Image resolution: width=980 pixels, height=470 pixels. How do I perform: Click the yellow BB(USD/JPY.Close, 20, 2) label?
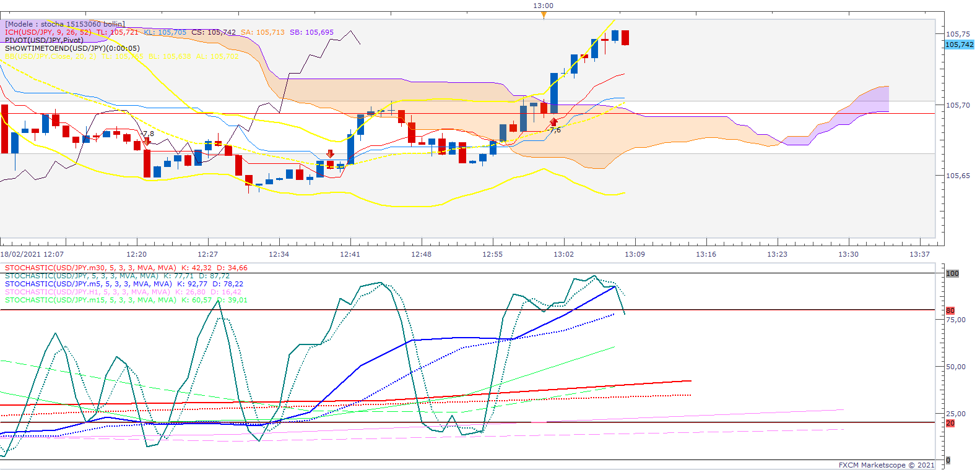51,56
